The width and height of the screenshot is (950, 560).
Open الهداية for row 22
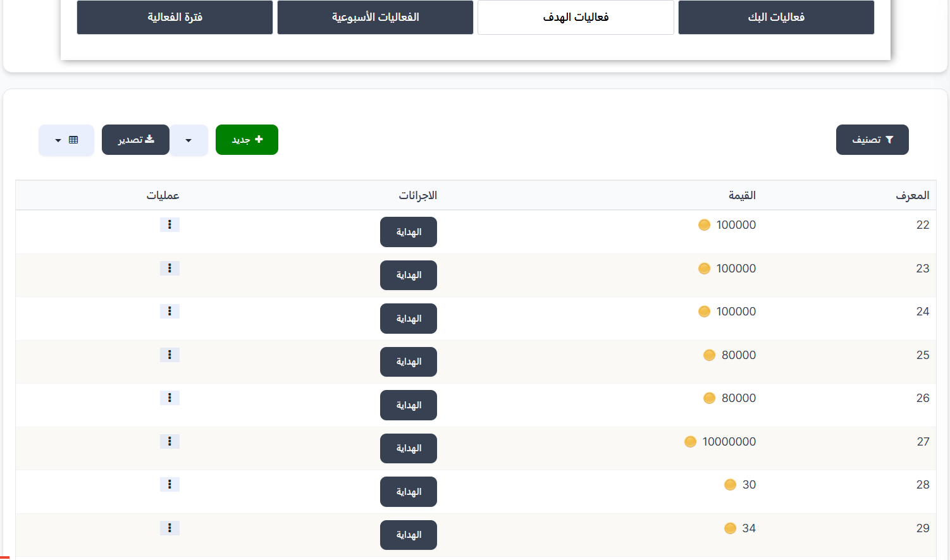(x=409, y=232)
